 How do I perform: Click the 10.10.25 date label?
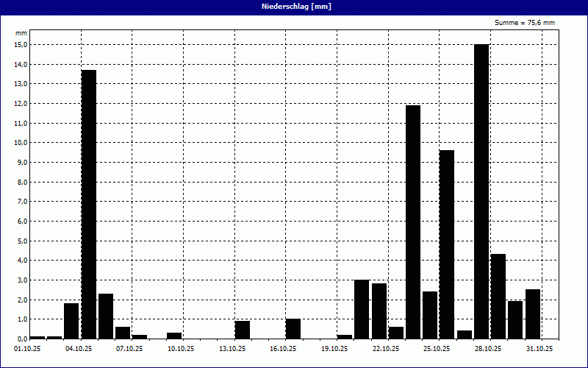(181, 349)
